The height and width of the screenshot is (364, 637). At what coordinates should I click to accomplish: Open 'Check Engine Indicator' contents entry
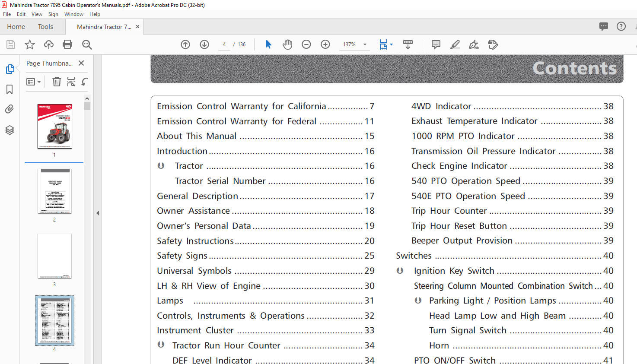point(513,166)
